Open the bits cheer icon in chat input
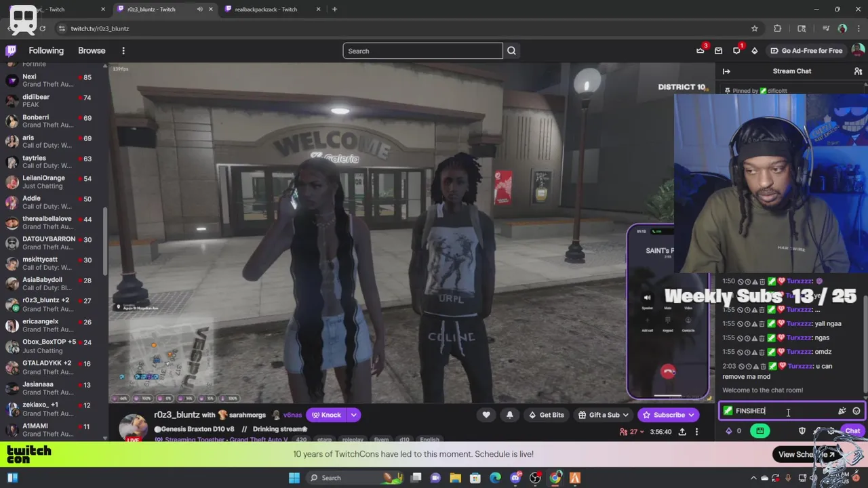This screenshot has width=868, height=488. 842,411
